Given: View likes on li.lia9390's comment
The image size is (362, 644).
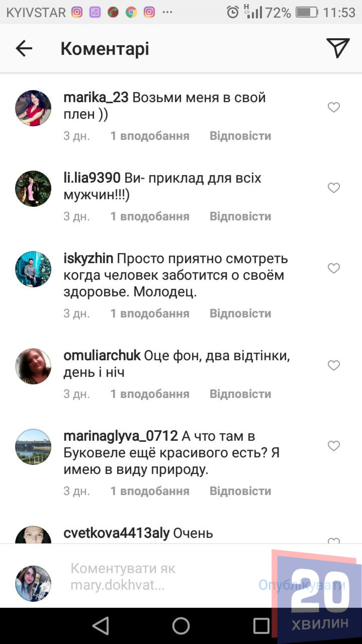Looking at the screenshot, I should 150,216.
